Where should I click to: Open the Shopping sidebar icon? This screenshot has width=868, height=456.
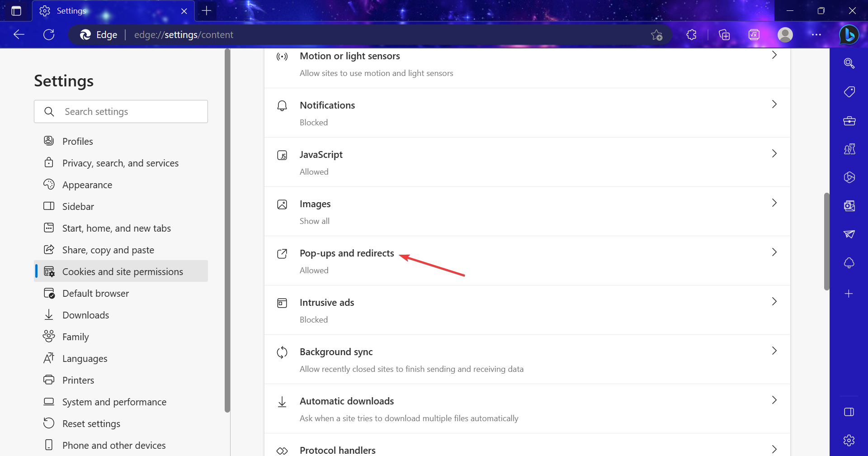click(x=849, y=91)
